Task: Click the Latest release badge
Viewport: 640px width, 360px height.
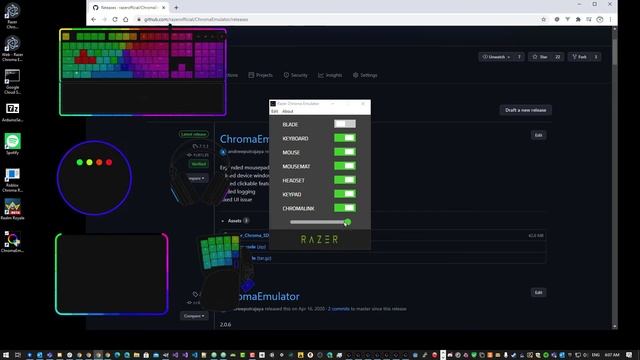Action: [194, 134]
